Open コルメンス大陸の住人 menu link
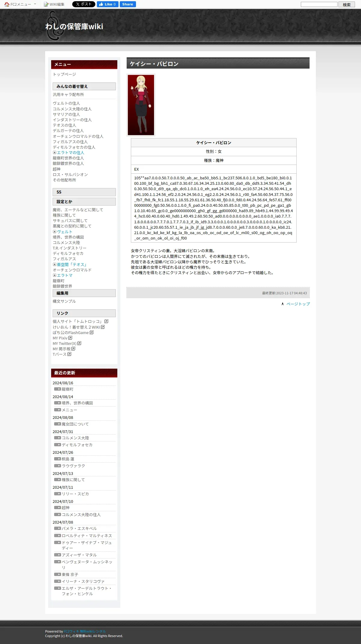This screenshot has width=361, height=644. coord(72,109)
